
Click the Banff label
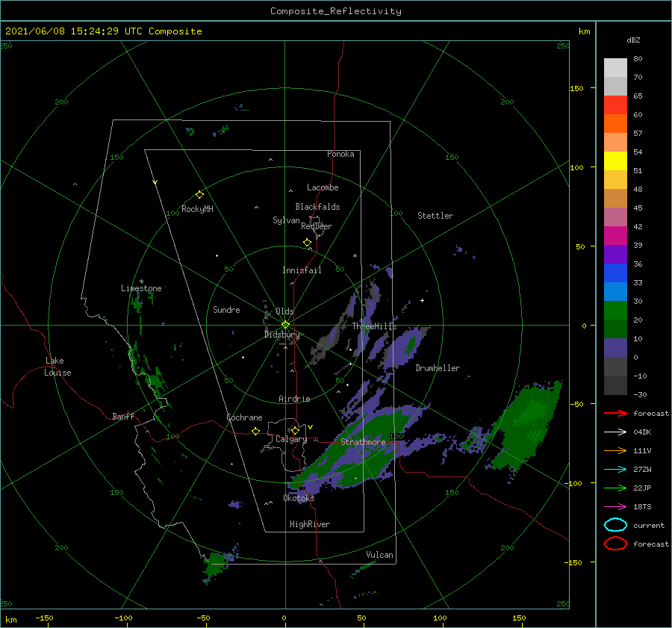[123, 416]
